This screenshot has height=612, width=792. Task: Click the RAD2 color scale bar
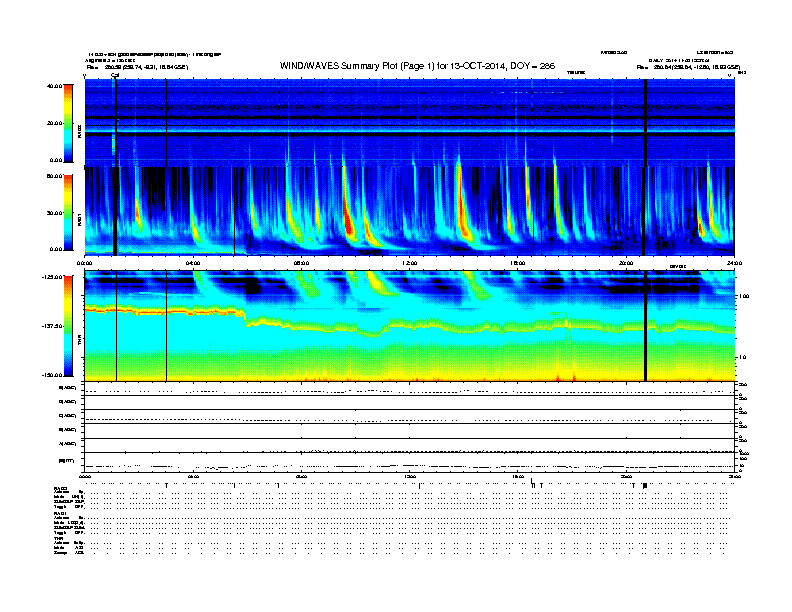coord(68,123)
